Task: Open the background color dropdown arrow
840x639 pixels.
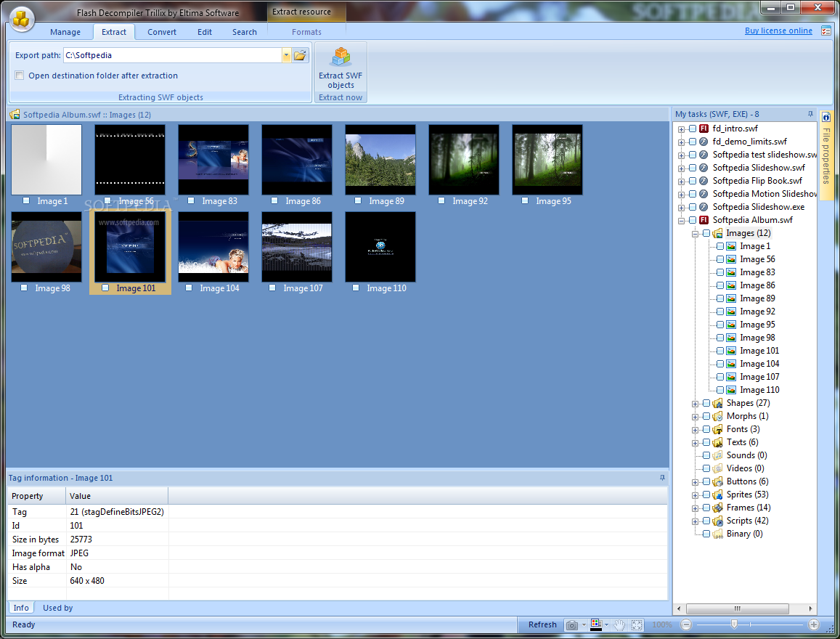Action: [606, 625]
